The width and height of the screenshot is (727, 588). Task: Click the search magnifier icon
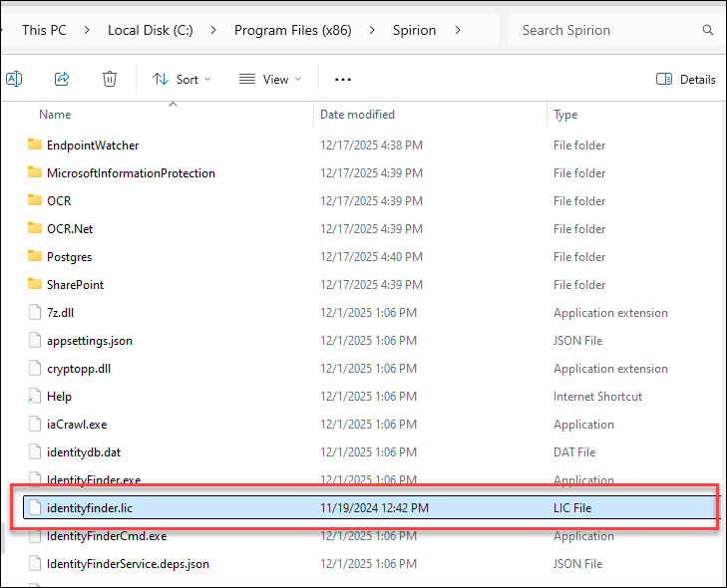point(708,30)
